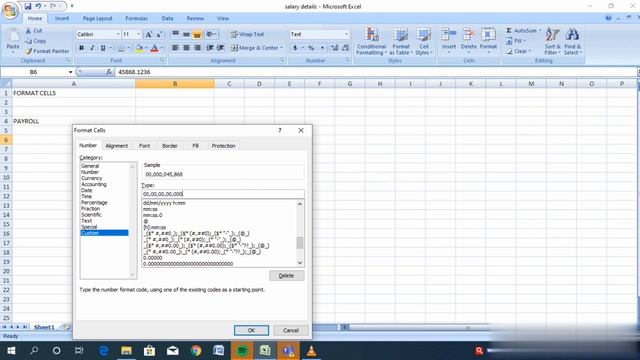This screenshot has height=360, width=640.
Task: Click the scroll-down arrow of format list
Action: click(x=300, y=263)
